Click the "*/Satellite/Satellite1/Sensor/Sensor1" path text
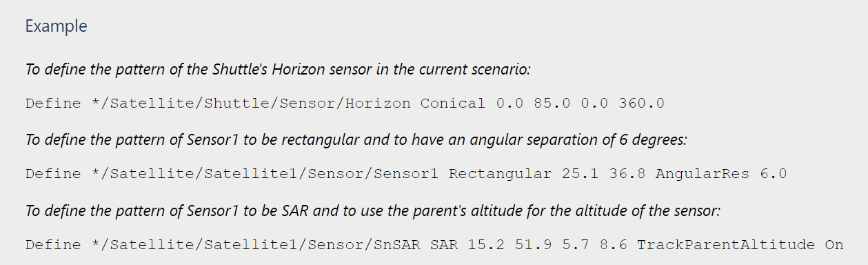 coord(265,174)
